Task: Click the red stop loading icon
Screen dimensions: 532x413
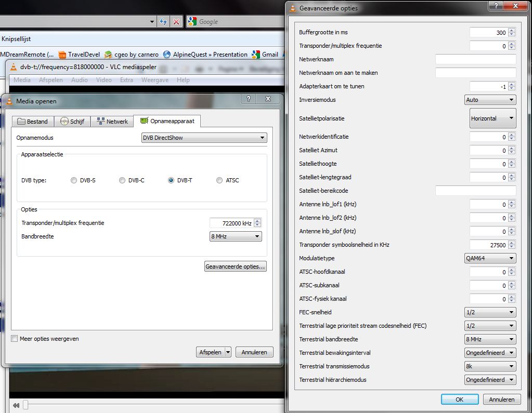Action: click(x=176, y=22)
